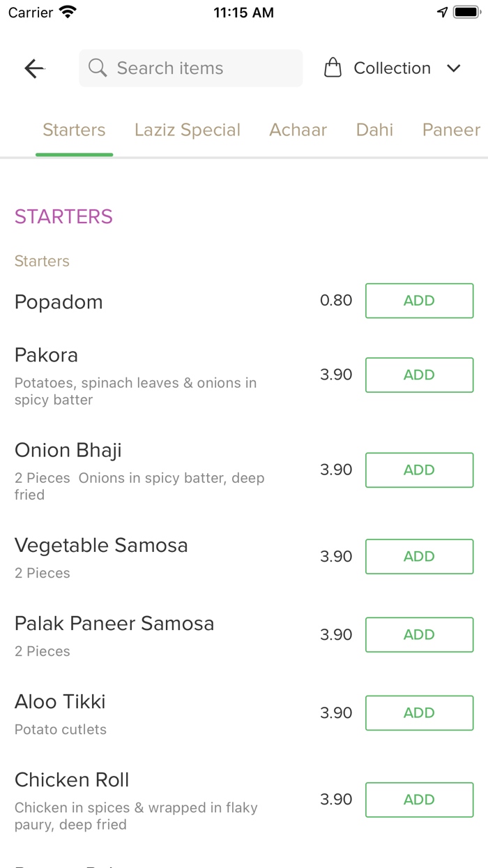The image size is (488, 868).
Task: Click the Collection bag icon
Action: click(333, 68)
